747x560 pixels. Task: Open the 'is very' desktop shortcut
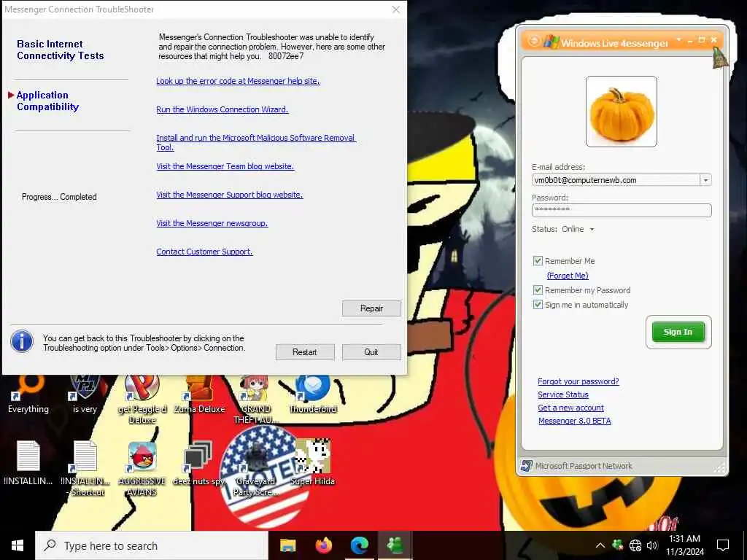pyautogui.click(x=85, y=394)
